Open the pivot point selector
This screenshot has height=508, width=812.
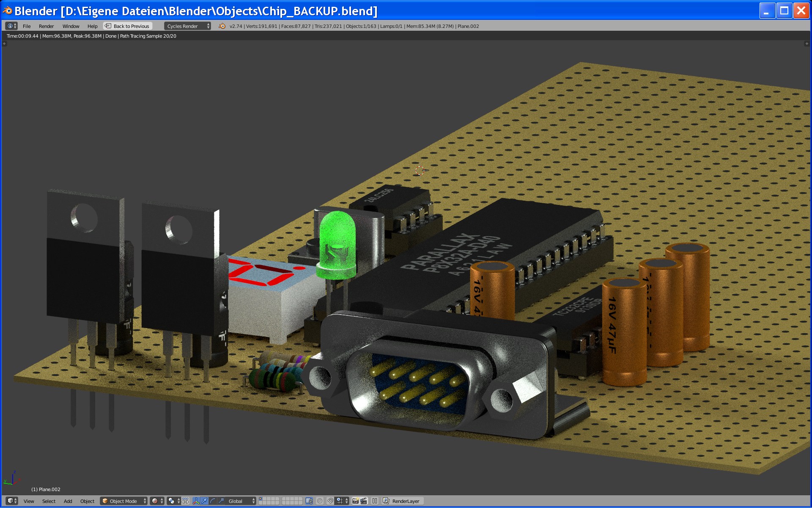[x=173, y=501]
